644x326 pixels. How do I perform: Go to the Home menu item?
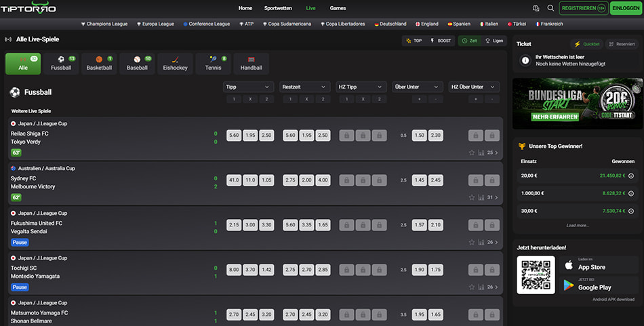[245, 8]
